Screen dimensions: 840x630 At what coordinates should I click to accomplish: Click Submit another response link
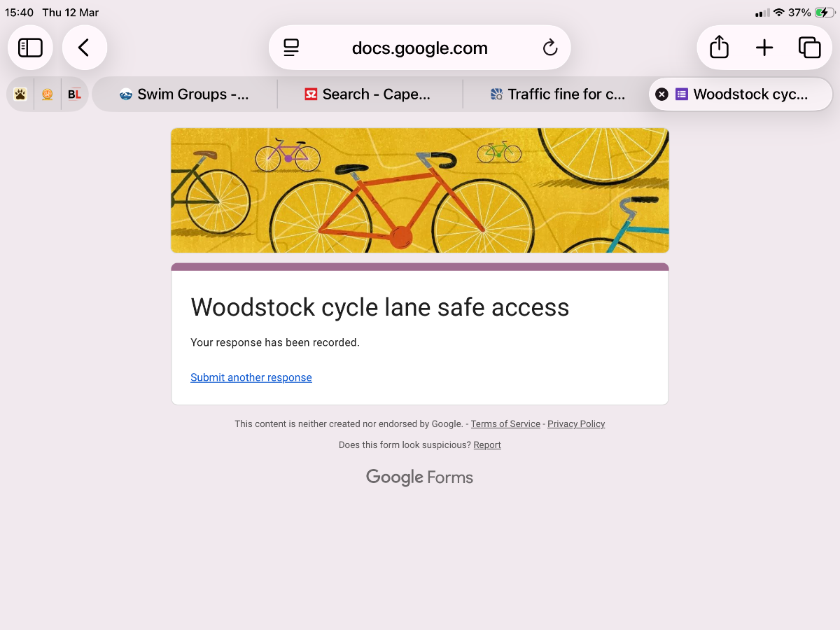pos(251,377)
